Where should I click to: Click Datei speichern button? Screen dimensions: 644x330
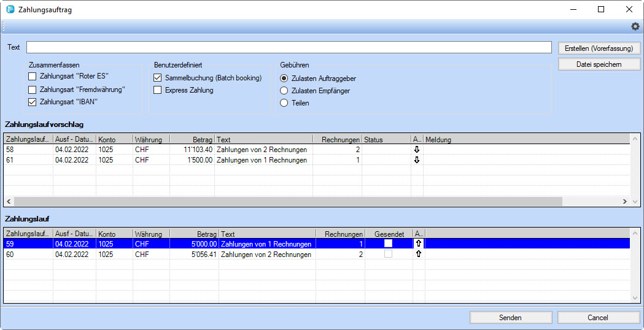(599, 64)
